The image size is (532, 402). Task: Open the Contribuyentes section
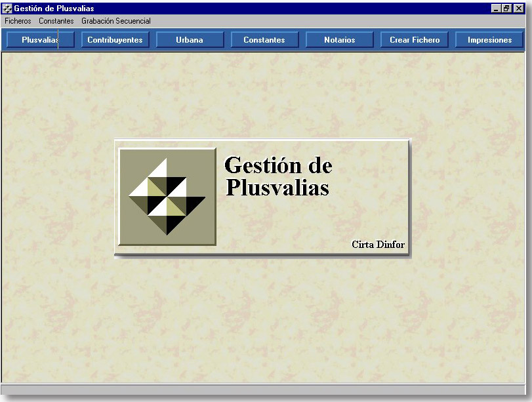pos(115,40)
